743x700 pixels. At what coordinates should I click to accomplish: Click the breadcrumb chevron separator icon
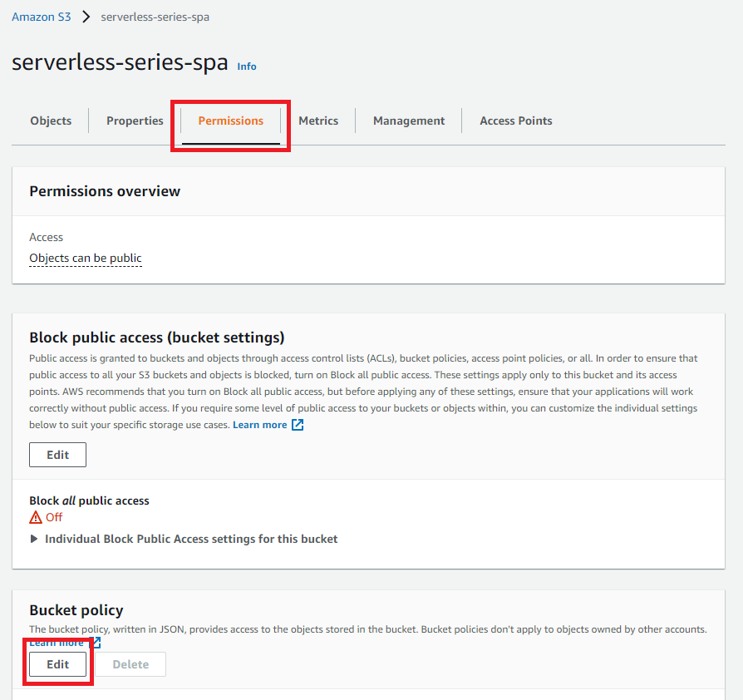(86, 17)
